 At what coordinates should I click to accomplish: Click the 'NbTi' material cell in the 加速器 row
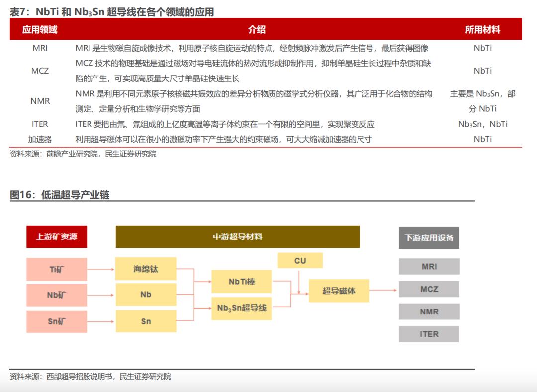(x=482, y=139)
